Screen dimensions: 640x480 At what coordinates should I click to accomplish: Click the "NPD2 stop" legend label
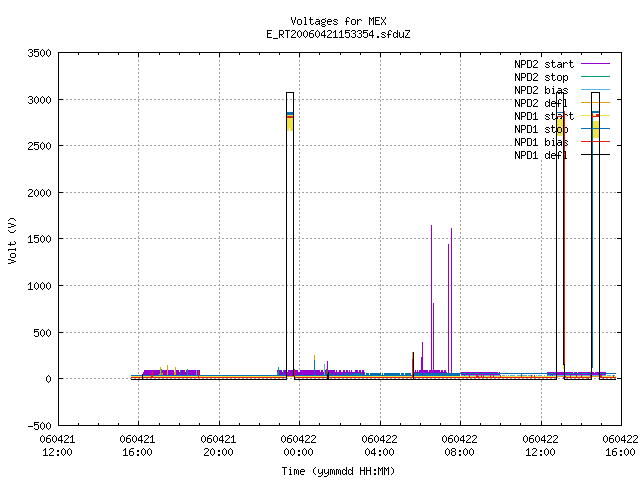click(541, 77)
